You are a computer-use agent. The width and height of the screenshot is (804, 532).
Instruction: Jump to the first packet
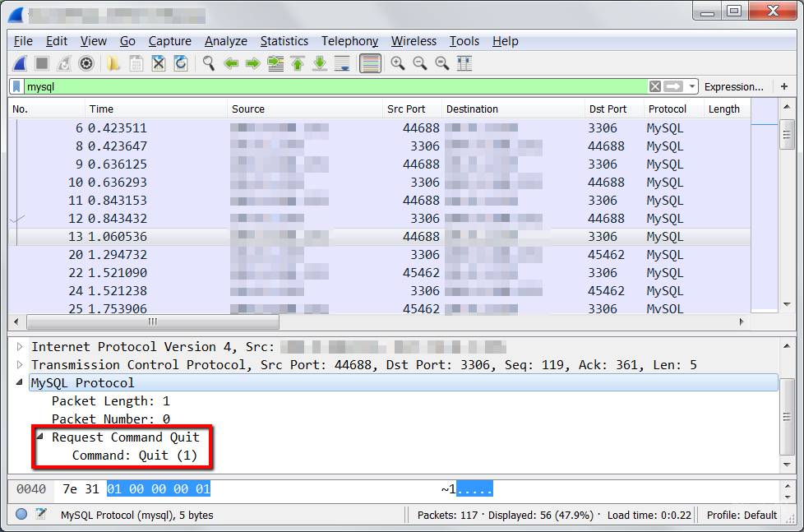point(298,63)
